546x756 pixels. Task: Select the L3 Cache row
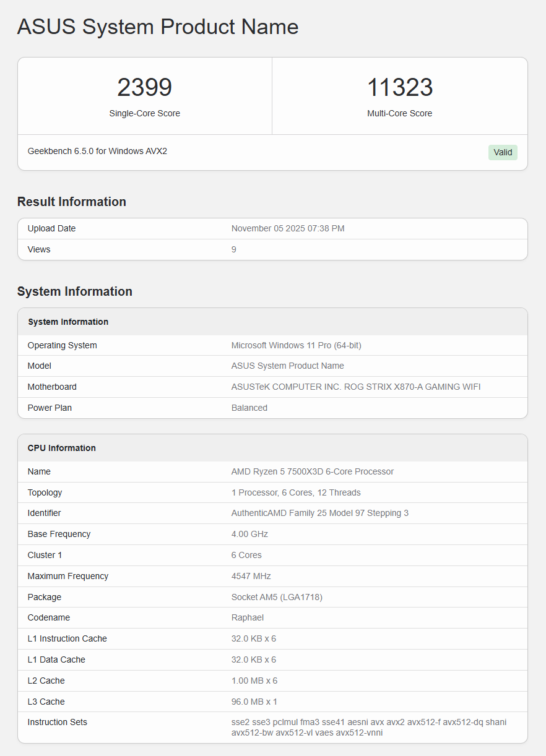[272, 702]
